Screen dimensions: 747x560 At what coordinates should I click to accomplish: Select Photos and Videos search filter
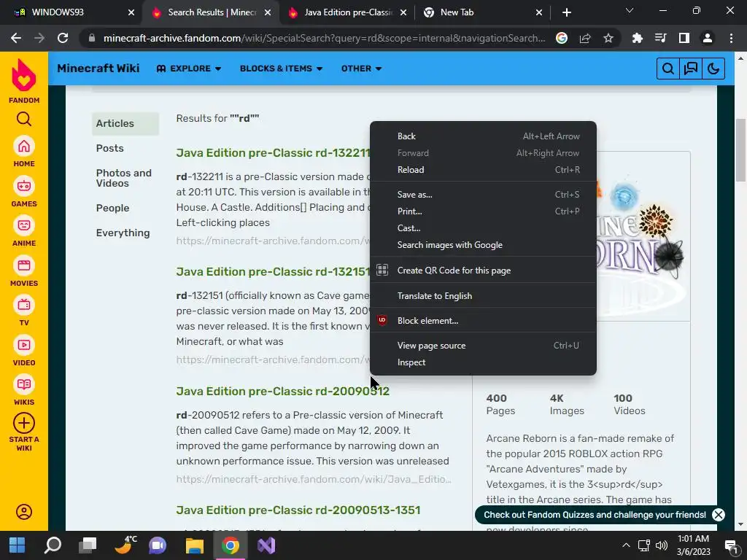(x=124, y=178)
